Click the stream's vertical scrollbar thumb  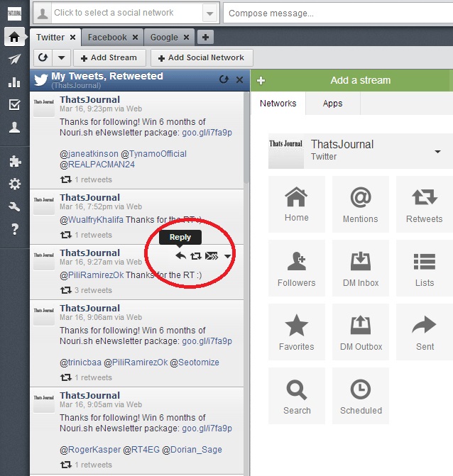click(x=246, y=138)
